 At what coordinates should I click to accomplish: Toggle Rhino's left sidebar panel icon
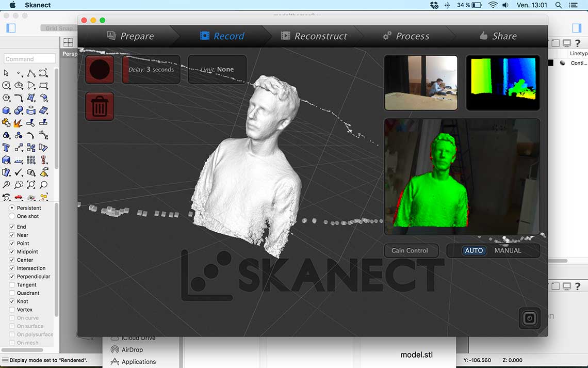pos(11,28)
